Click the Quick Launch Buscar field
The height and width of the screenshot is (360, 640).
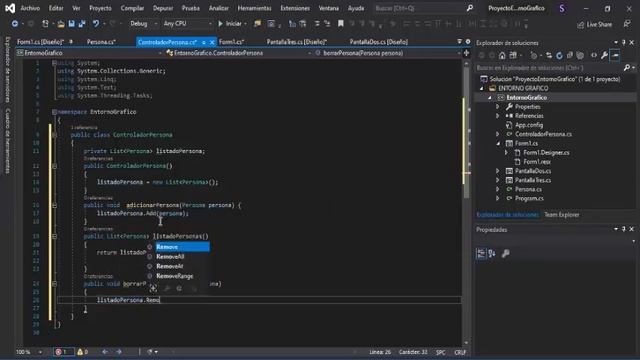419,8
